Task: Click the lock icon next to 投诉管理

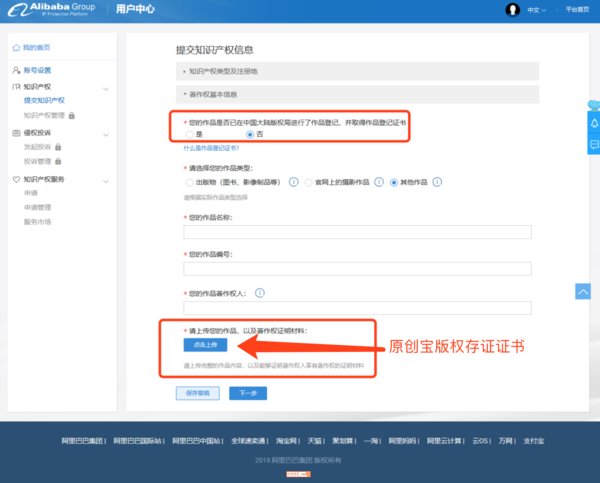Action: point(58,161)
